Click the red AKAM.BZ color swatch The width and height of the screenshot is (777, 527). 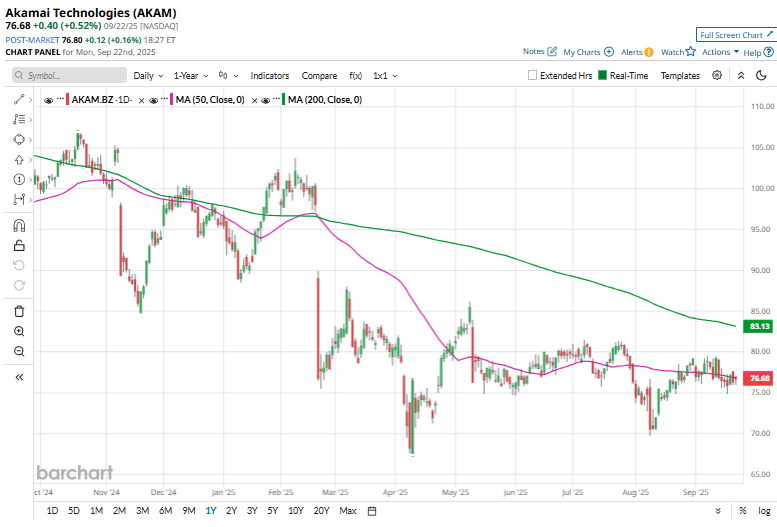[x=67, y=100]
